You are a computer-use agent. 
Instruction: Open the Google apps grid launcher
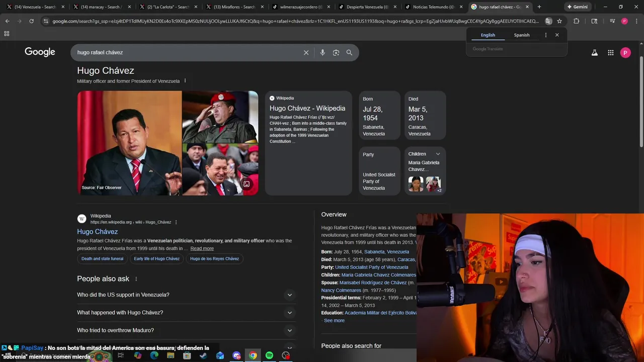click(611, 52)
